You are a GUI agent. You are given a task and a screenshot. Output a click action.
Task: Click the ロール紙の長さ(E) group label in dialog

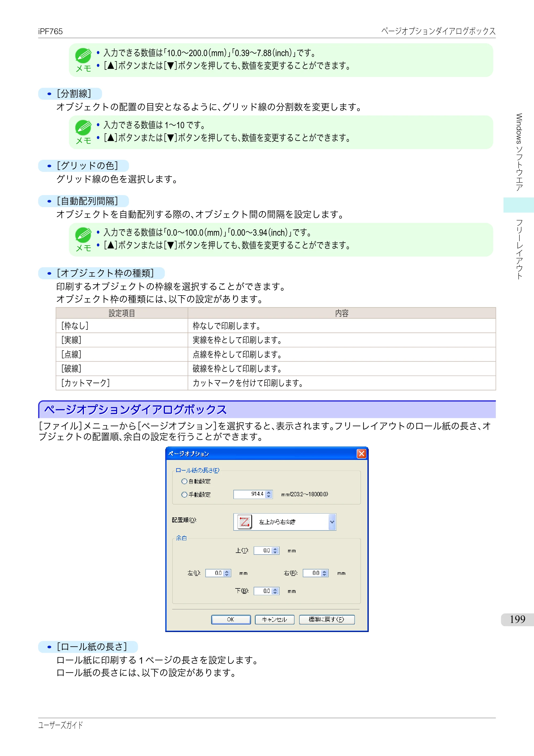click(x=197, y=470)
